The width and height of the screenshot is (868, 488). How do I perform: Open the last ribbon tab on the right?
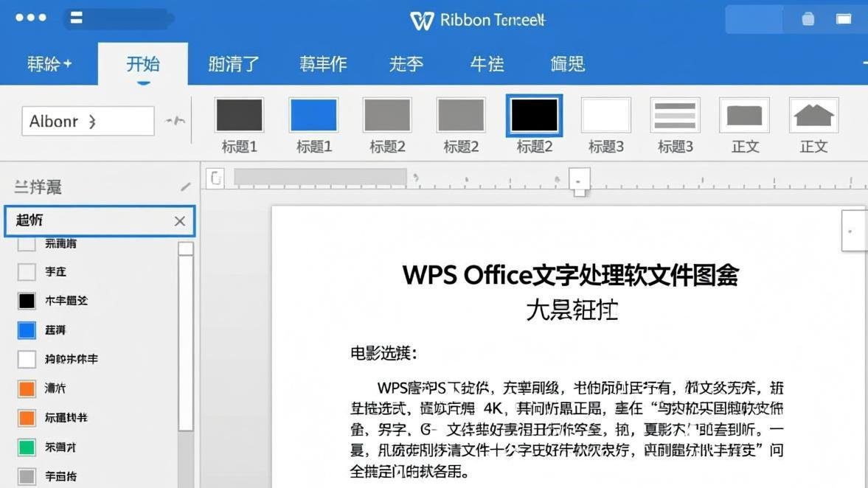pyautogui.click(x=567, y=64)
